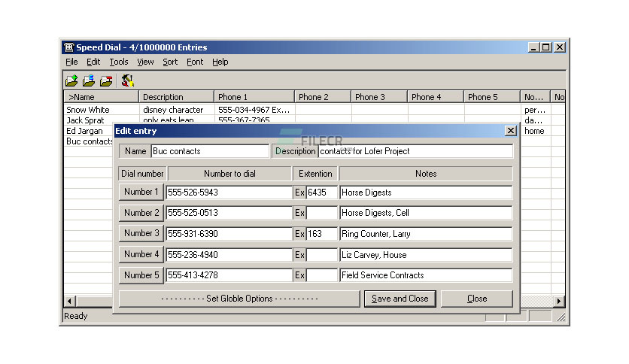Click the Edit entry toolbar icon

[89, 81]
